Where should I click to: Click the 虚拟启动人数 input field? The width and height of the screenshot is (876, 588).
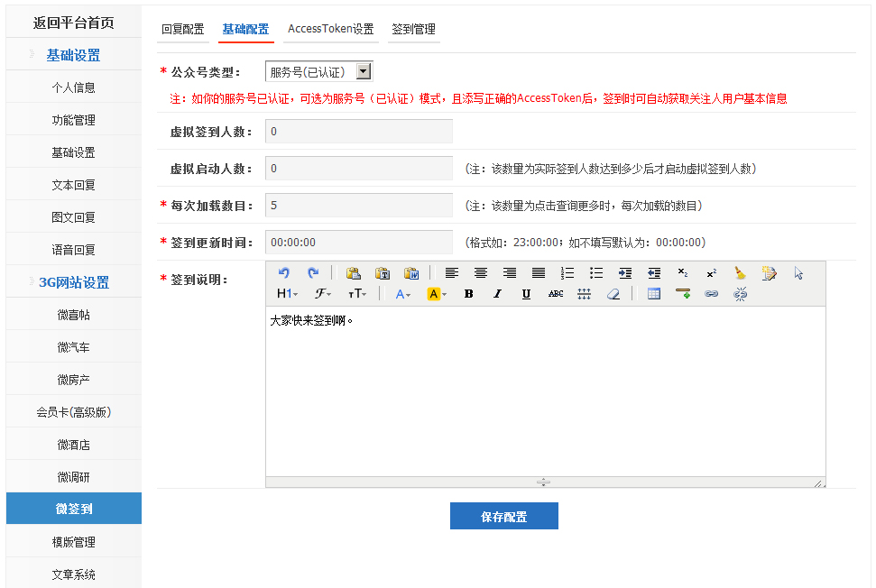pos(359,168)
